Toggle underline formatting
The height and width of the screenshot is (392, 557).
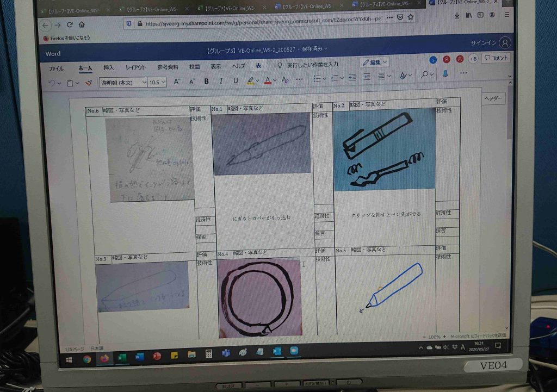tap(236, 80)
